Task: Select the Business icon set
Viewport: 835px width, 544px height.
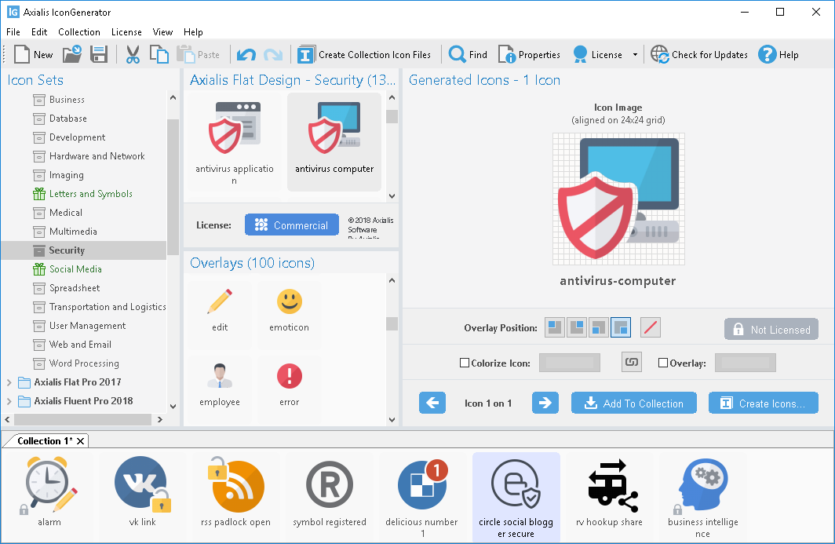Action: (x=67, y=100)
